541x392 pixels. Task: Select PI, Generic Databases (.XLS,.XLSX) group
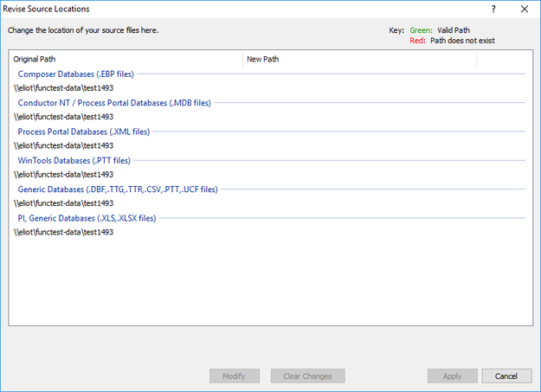coord(87,218)
